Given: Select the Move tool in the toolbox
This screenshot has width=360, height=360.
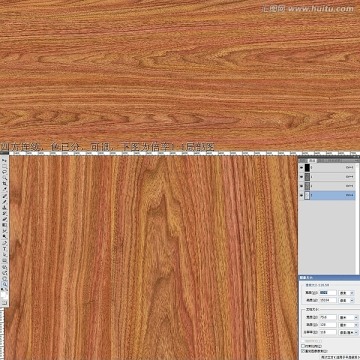Looking at the screenshot, I should coord(4,160).
